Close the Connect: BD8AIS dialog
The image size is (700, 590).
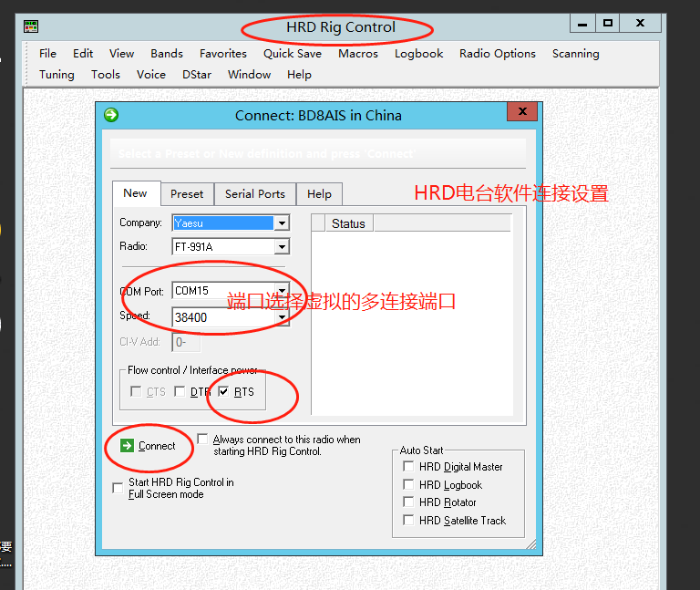522,111
